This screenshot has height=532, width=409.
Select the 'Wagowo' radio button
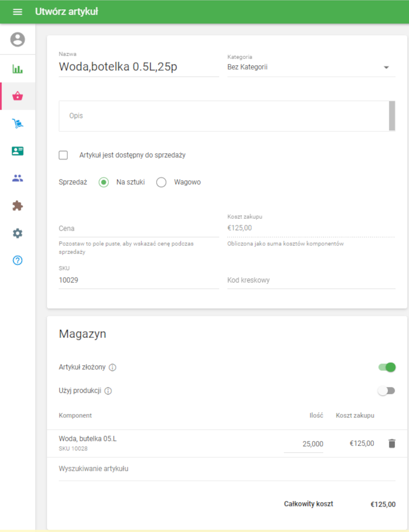pos(161,182)
